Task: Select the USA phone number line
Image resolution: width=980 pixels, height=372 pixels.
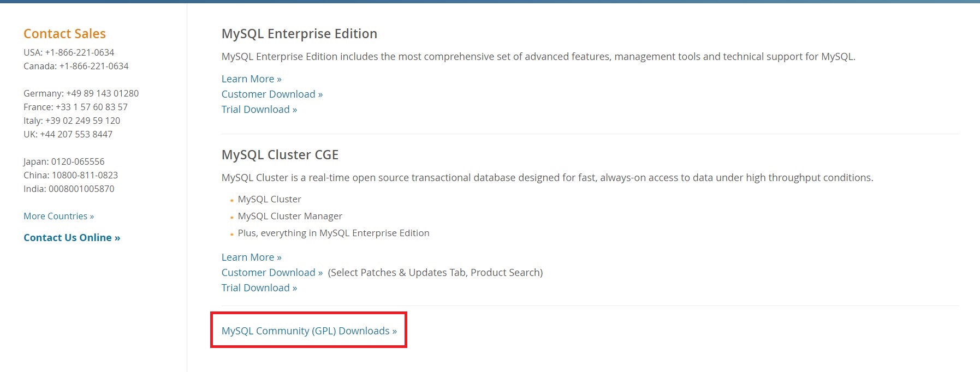Action: point(69,52)
